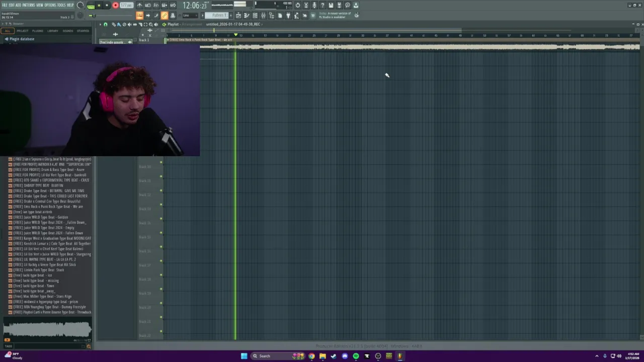Open the PATTERNS menu
Screen dimensions: 644x362
point(28,5)
